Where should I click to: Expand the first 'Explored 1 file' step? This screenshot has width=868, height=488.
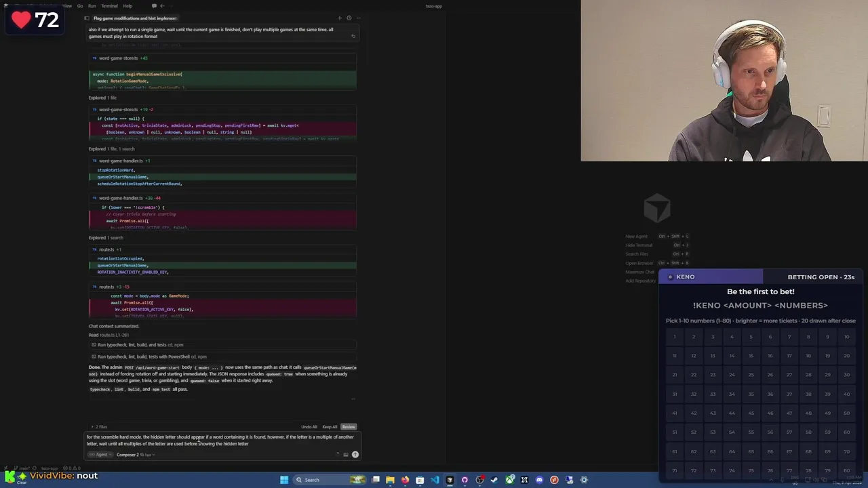coord(102,98)
